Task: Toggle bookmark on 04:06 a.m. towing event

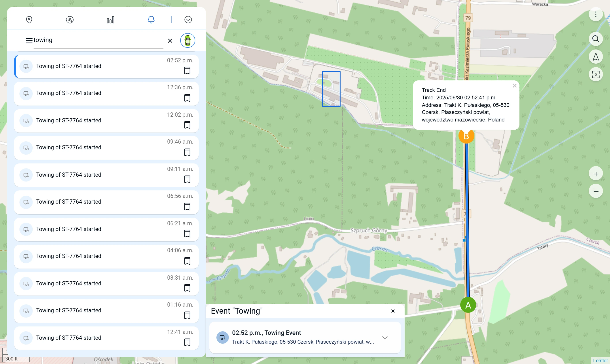Action: click(187, 261)
